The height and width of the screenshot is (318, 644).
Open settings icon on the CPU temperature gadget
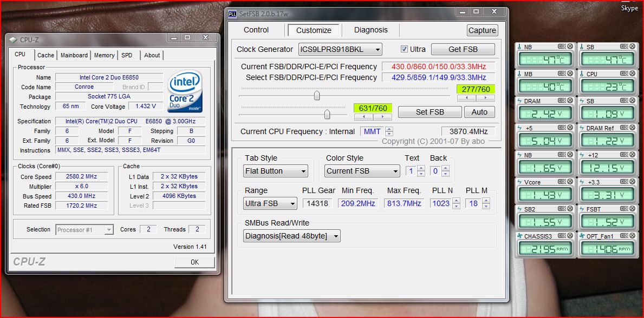(624, 74)
